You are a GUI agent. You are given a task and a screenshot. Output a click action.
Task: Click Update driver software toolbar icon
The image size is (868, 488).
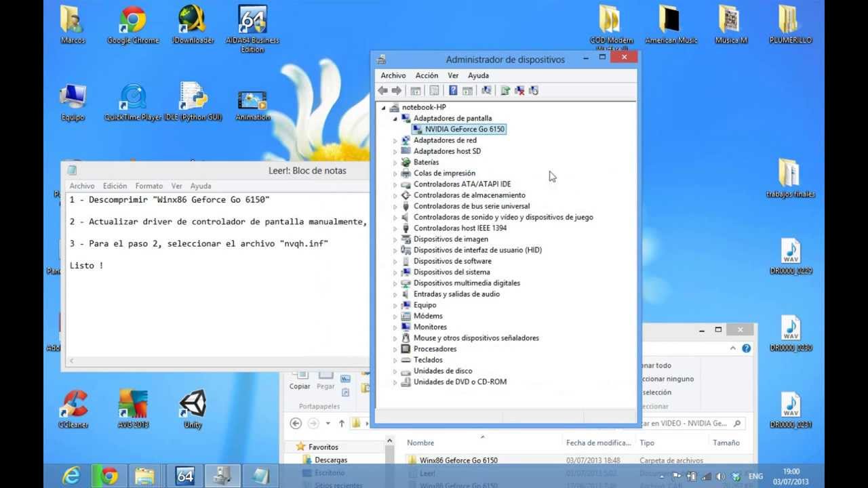coord(505,90)
